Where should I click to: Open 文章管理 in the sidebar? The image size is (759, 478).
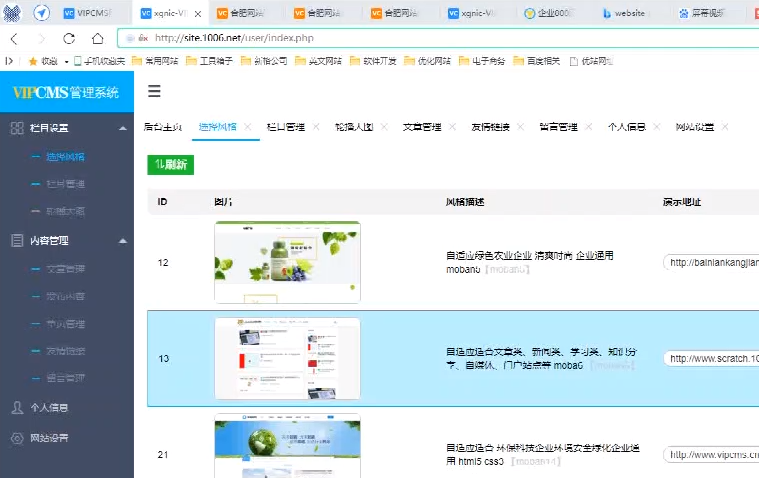(x=65, y=268)
